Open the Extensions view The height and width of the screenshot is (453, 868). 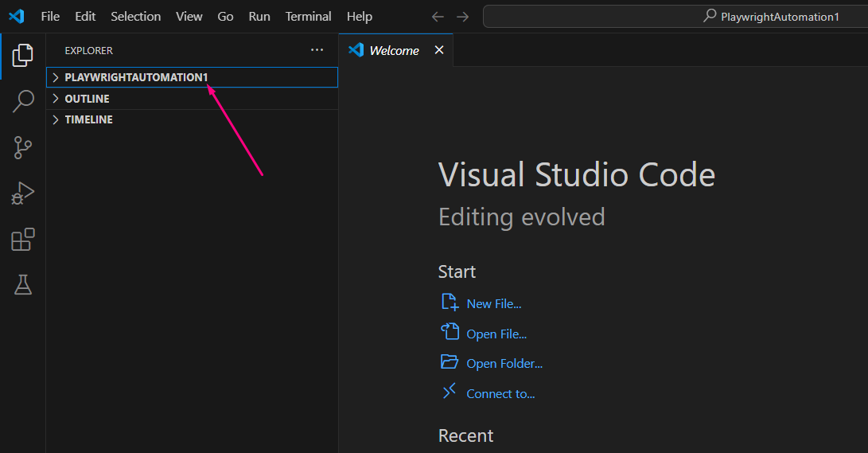coord(23,239)
